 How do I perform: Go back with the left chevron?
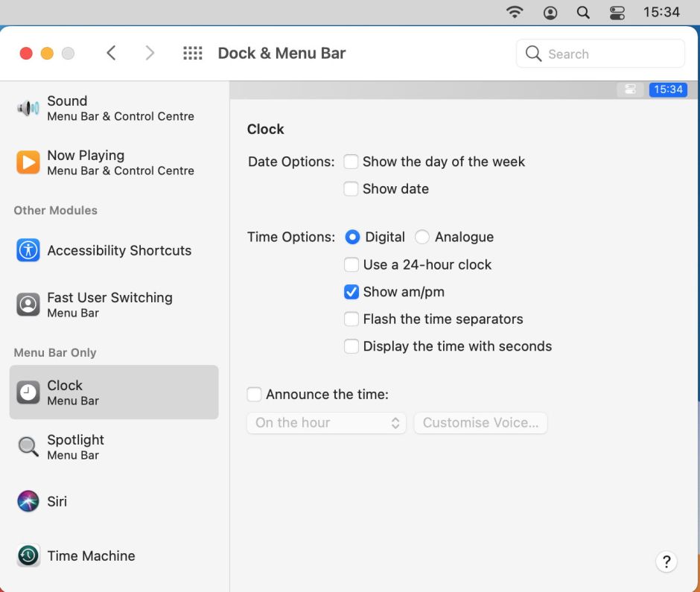(112, 54)
